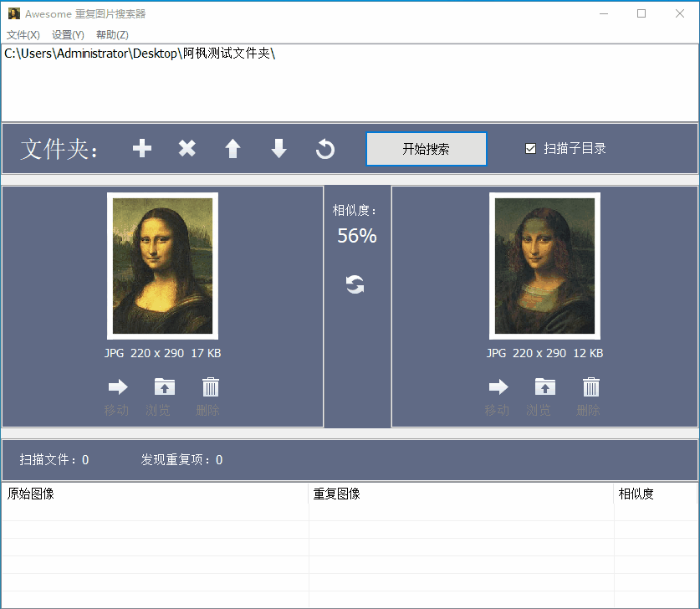This screenshot has width=700, height=609.
Task: Move the folder up with the up arrow
Action: click(x=232, y=149)
